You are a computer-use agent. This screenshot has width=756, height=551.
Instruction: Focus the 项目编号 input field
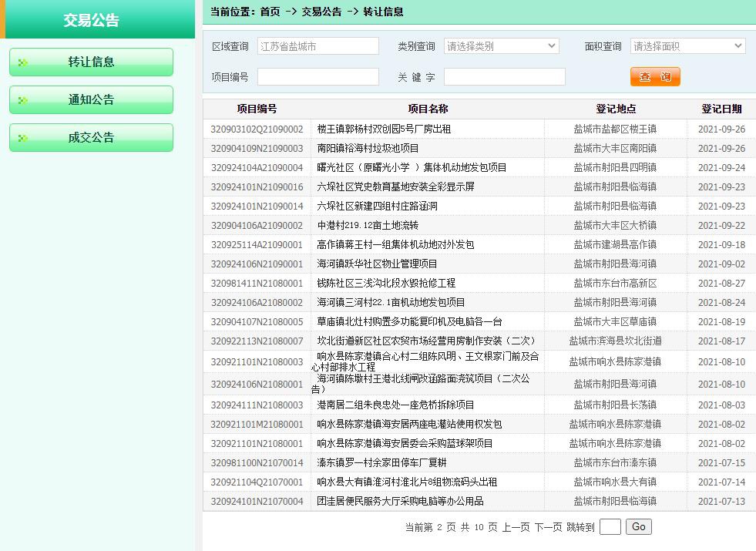coord(318,77)
